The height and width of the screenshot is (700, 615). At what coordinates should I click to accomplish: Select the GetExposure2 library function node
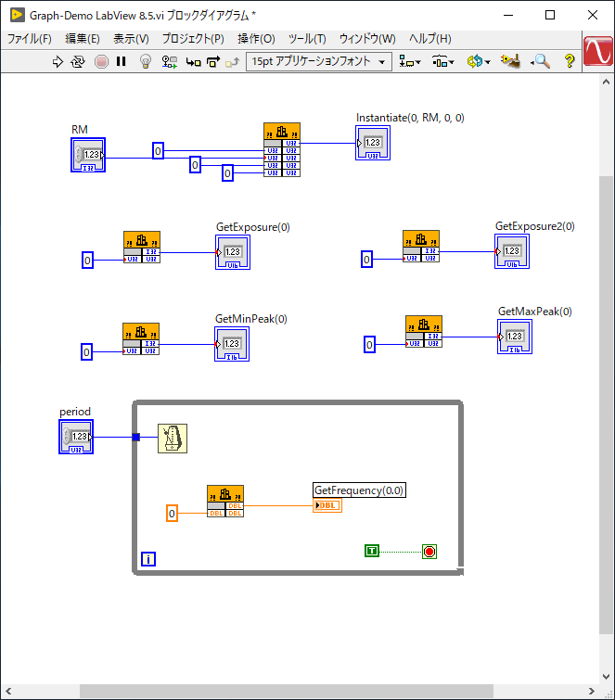click(x=421, y=247)
